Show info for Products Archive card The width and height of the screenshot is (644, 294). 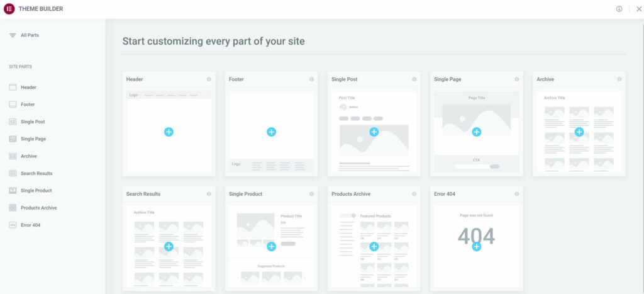[x=414, y=194]
